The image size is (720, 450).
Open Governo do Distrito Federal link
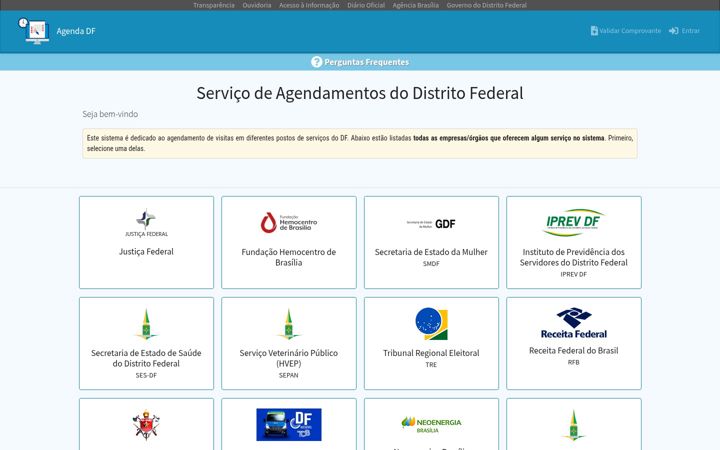coord(486,5)
